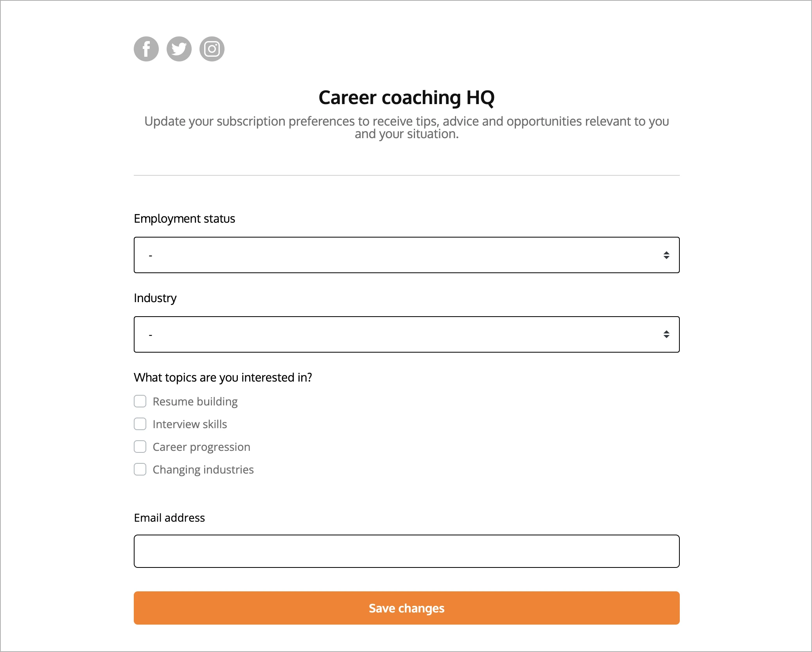Toggle the Changing industries checkbox
This screenshot has height=652, width=812.
(x=140, y=469)
